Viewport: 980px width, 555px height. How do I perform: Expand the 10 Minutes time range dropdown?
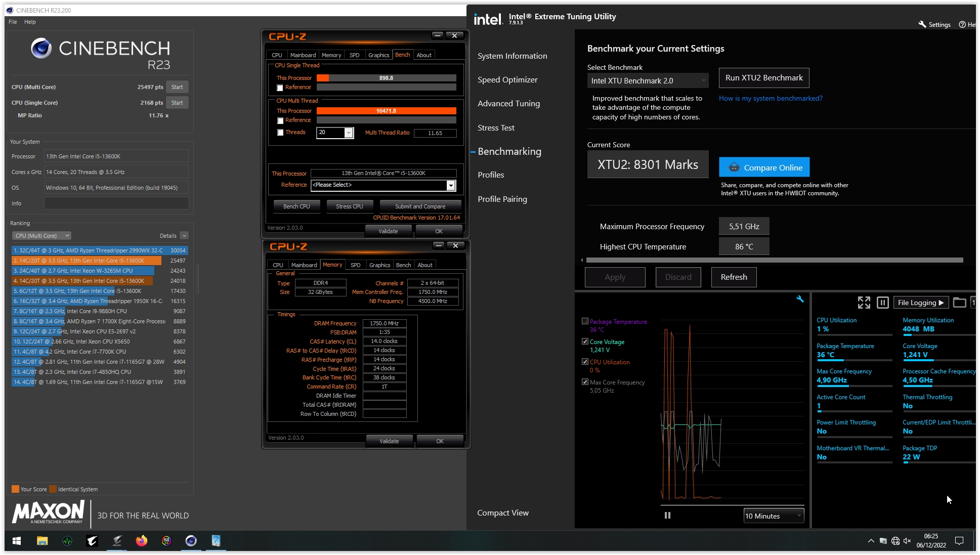[x=773, y=516]
